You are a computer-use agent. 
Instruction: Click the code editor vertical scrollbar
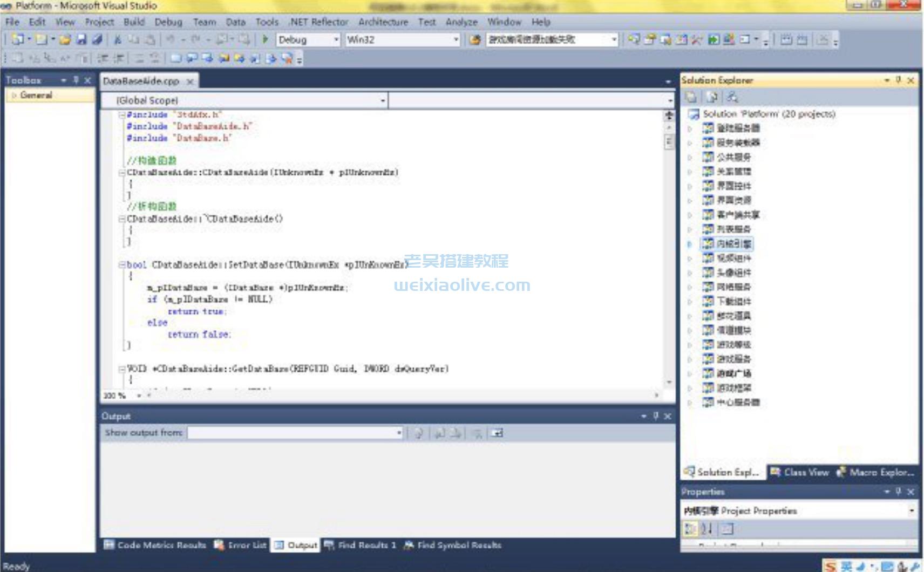coord(669,243)
